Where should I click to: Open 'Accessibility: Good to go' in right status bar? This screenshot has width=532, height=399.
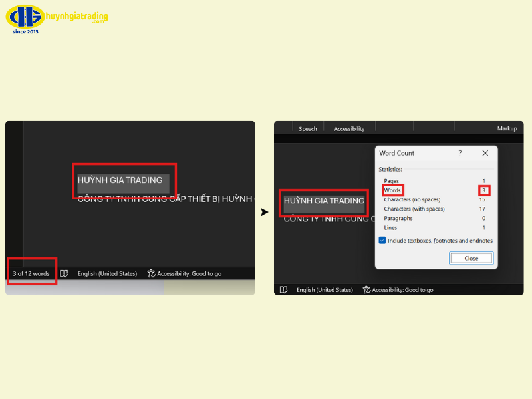397,290
